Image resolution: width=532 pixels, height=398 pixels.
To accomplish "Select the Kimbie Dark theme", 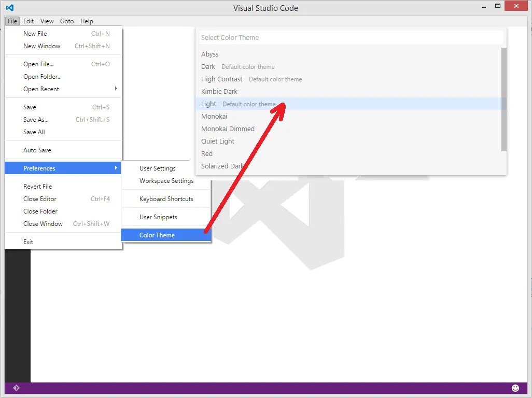I will coord(348,92).
